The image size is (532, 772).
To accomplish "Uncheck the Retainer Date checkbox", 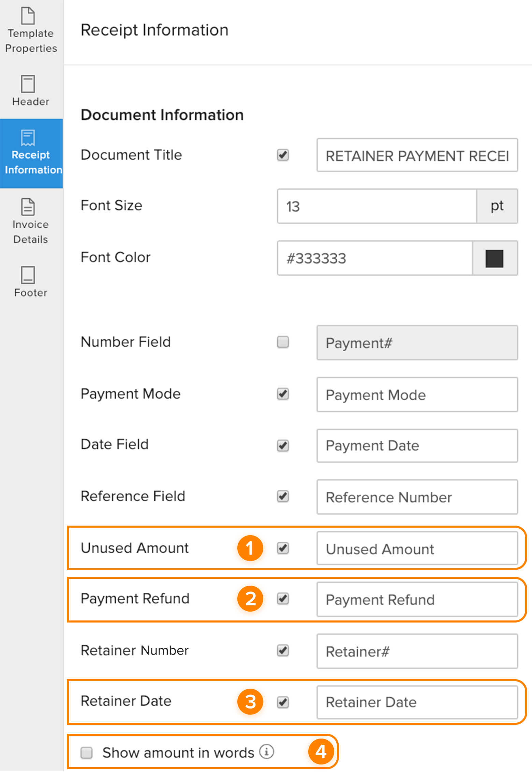I will [x=283, y=702].
